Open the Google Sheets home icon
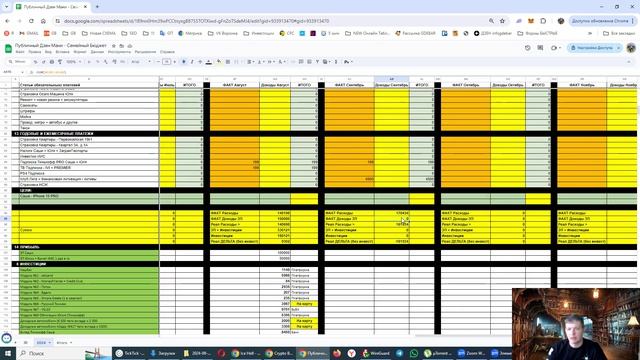The height and width of the screenshot is (360, 640). pyautogui.click(x=8, y=49)
